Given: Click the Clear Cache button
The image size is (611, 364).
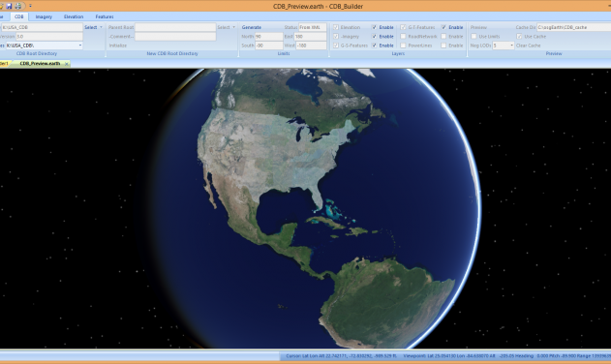Looking at the screenshot, I should pos(528,45).
